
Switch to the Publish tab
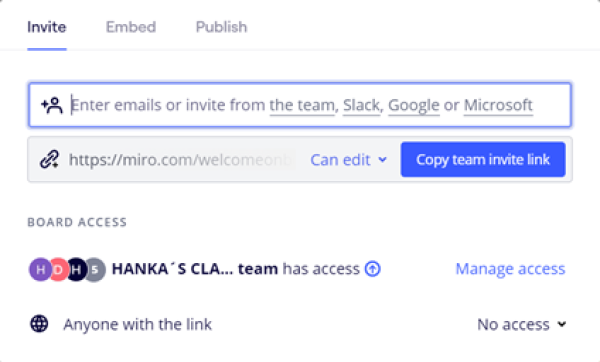coord(221,27)
